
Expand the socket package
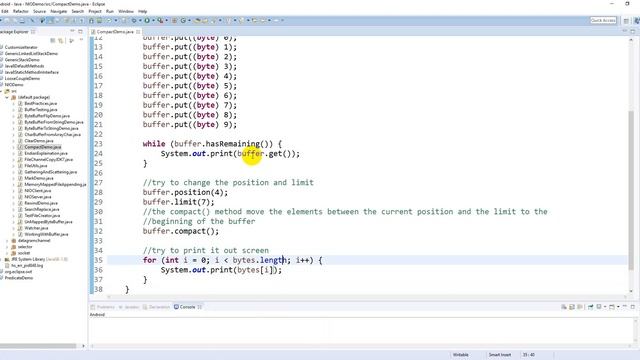click(7, 253)
